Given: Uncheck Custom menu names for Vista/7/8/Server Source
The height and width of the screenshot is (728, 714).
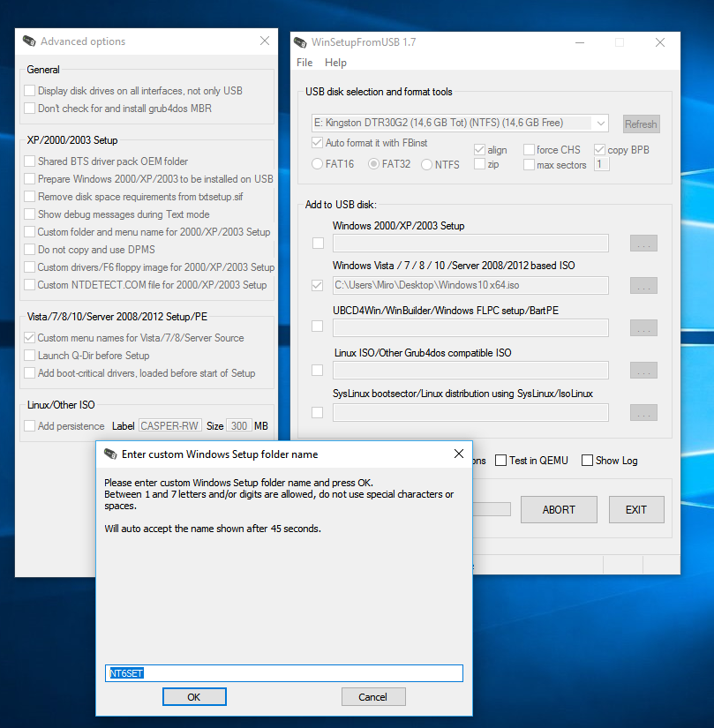Looking at the screenshot, I should point(29,338).
